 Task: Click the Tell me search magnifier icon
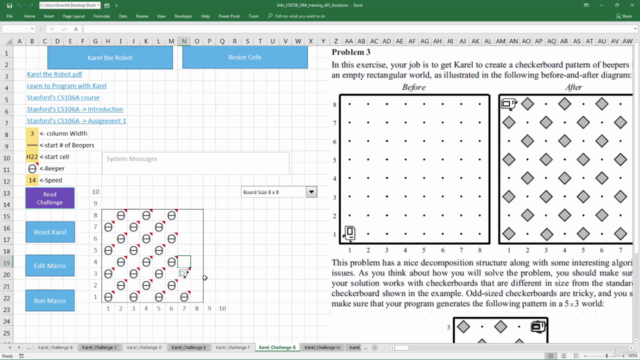[x=270, y=16]
